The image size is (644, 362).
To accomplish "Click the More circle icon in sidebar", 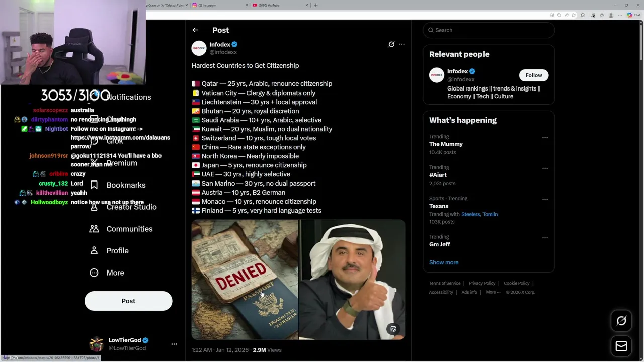I will coord(94,273).
